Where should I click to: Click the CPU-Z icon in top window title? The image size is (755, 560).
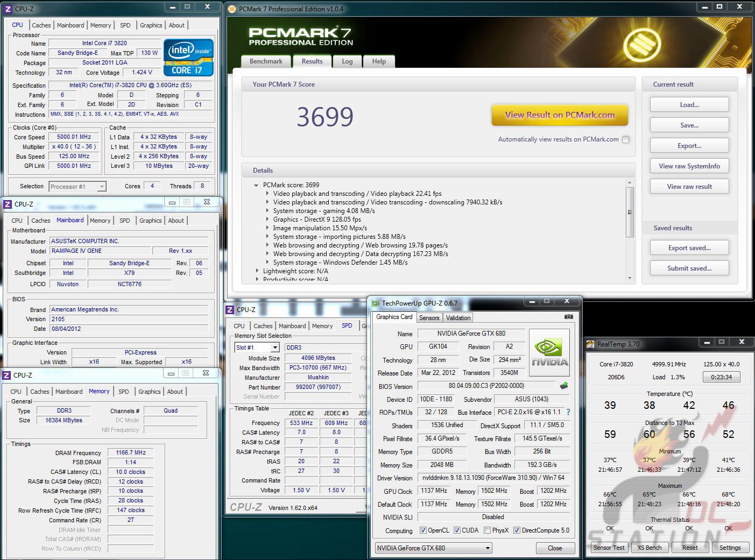pyautogui.click(x=8, y=9)
